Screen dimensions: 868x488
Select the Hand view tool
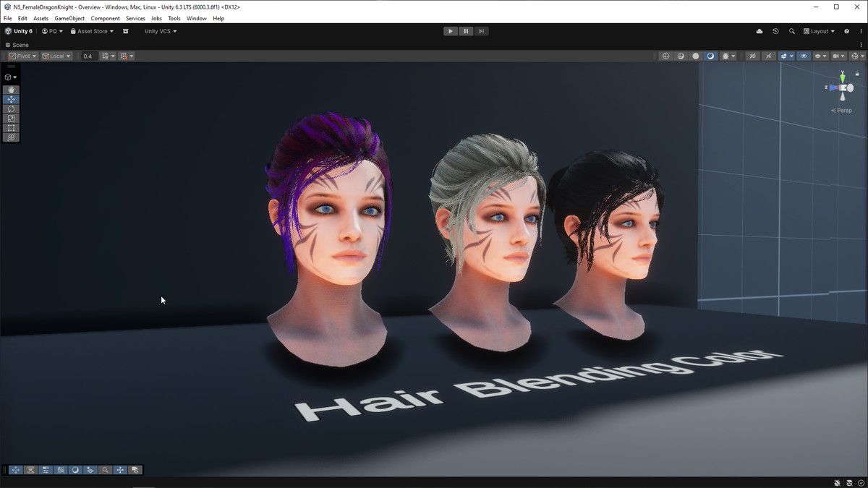coord(12,90)
